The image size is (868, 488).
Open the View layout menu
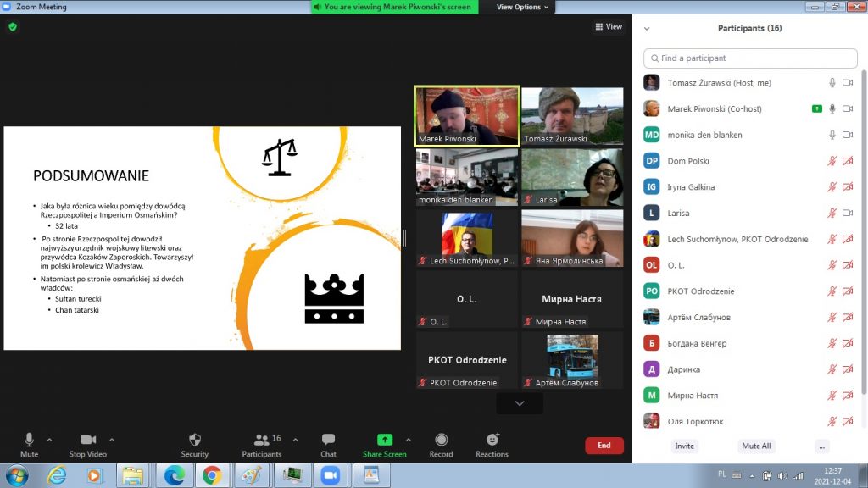click(x=609, y=27)
